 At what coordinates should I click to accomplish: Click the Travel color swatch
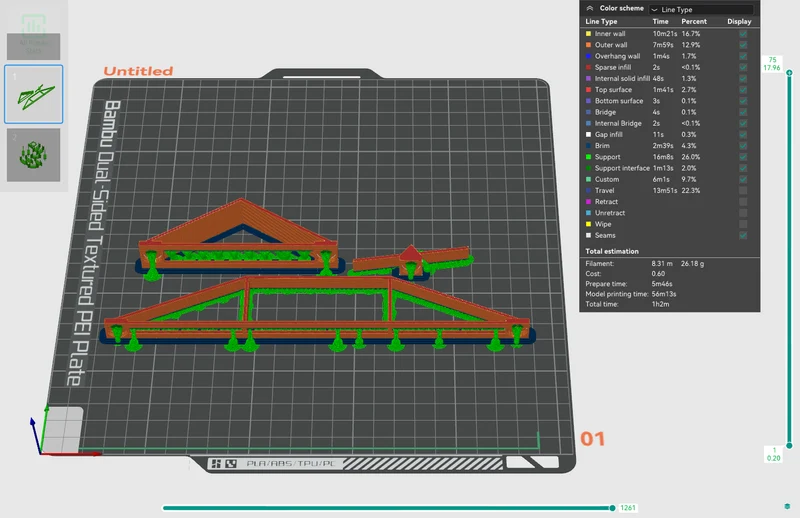click(588, 190)
